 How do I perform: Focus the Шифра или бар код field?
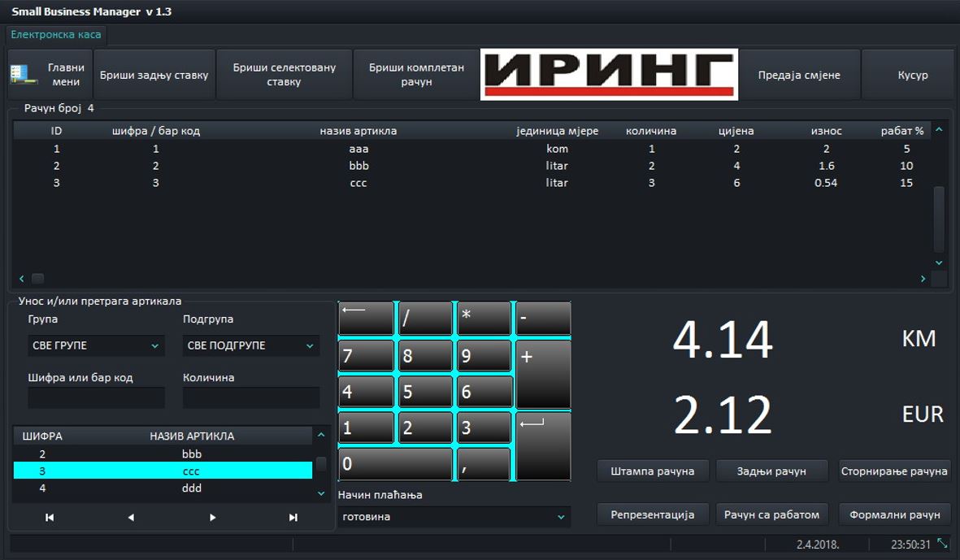click(x=96, y=397)
